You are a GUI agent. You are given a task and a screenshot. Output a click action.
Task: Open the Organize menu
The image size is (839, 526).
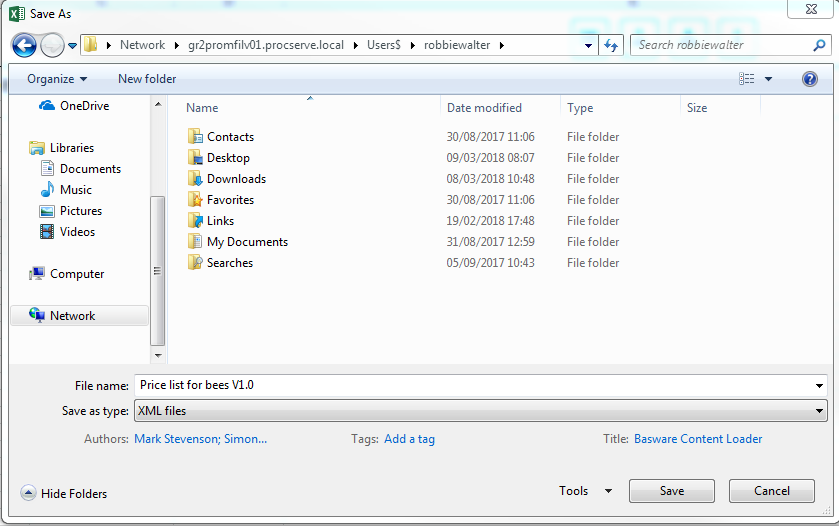click(57, 79)
